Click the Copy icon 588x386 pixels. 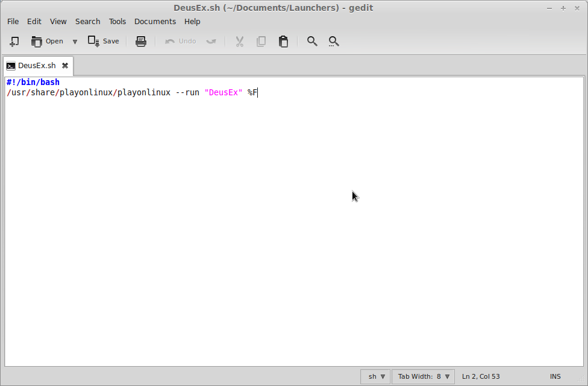pyautogui.click(x=261, y=41)
